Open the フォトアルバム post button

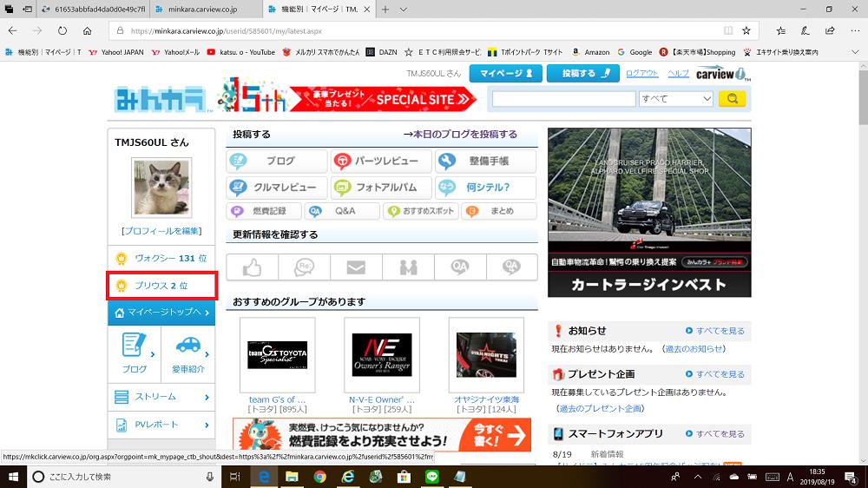381,188
